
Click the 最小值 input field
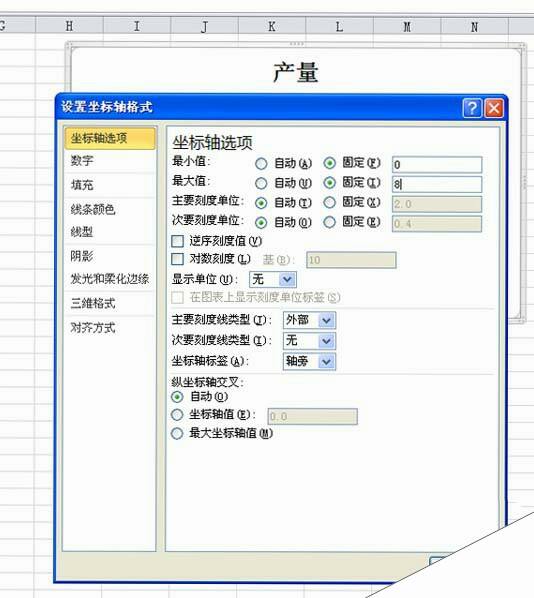(x=437, y=165)
